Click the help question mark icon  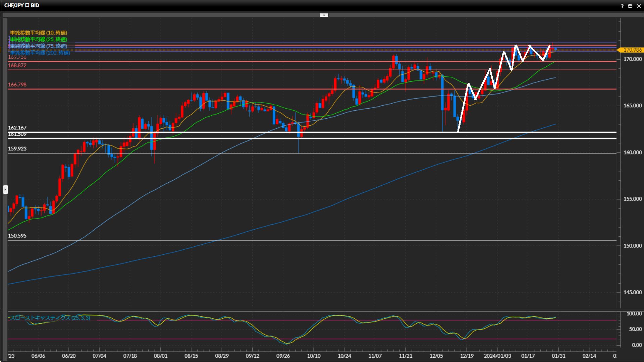click(622, 6)
